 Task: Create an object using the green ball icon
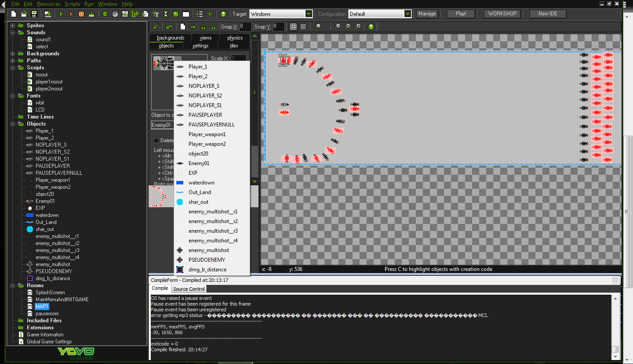176,14
